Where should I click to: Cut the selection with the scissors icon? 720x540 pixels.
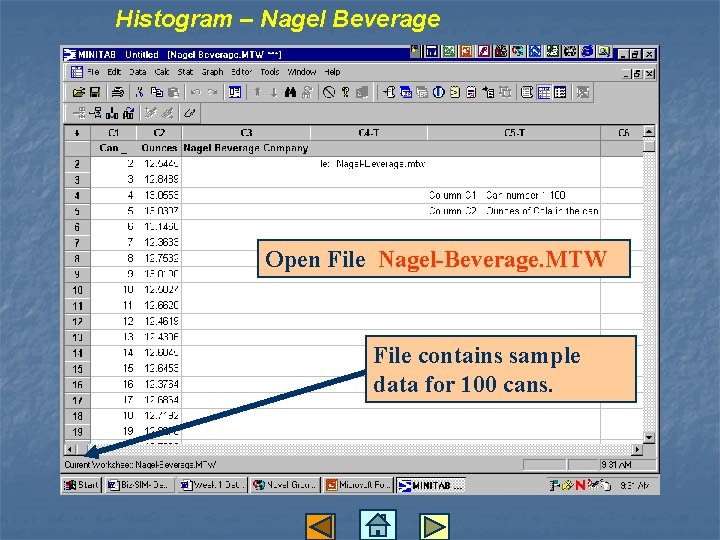140,92
